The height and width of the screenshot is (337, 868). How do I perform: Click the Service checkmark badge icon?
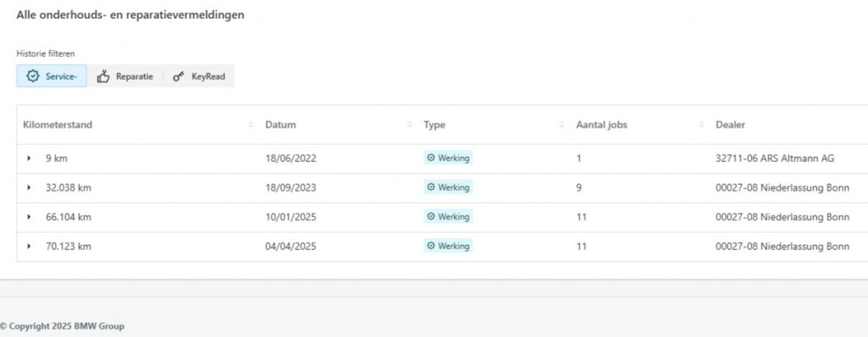(33, 76)
